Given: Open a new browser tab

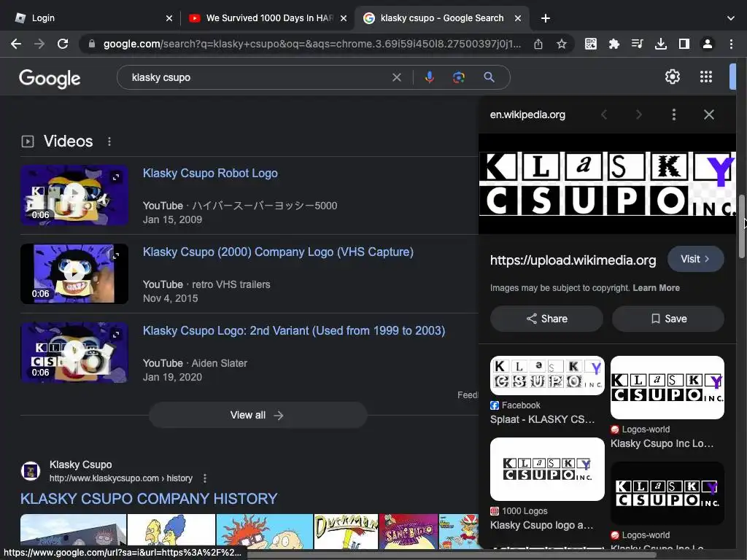Looking at the screenshot, I should point(546,18).
